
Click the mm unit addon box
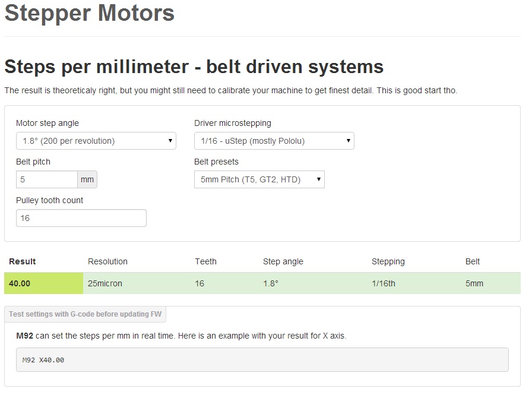tap(87, 179)
